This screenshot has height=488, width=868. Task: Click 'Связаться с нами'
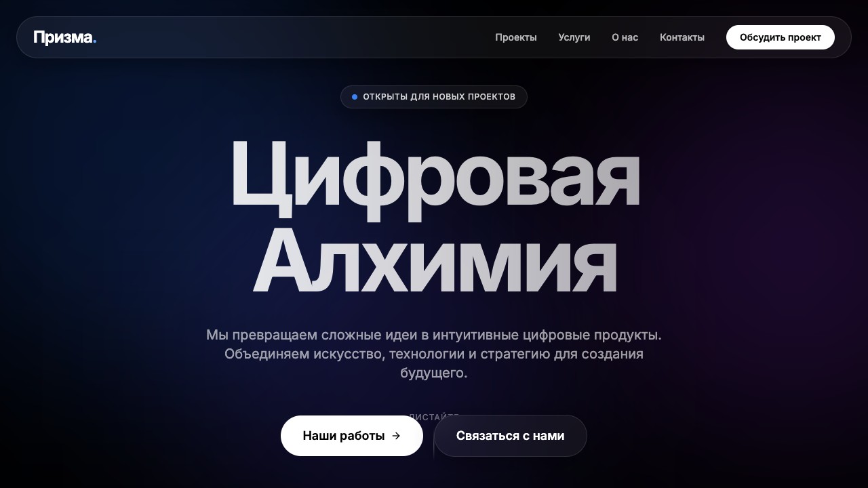(510, 436)
